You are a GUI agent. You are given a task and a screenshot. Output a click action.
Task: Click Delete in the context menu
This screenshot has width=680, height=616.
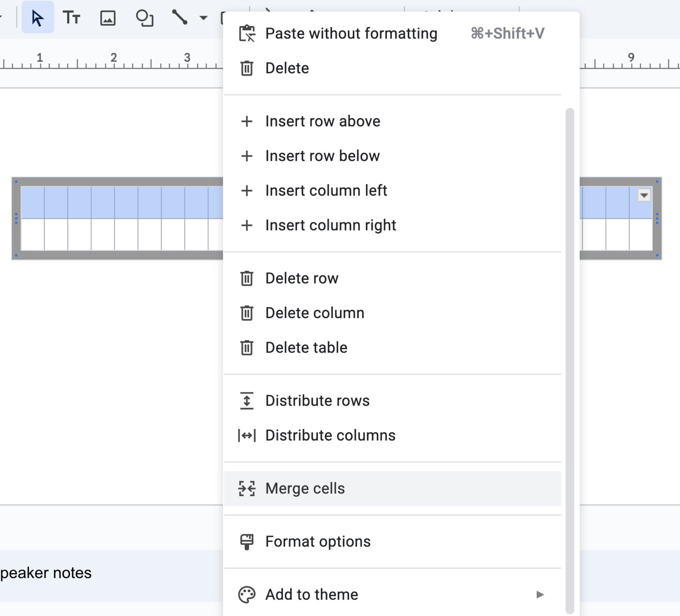[392, 68]
